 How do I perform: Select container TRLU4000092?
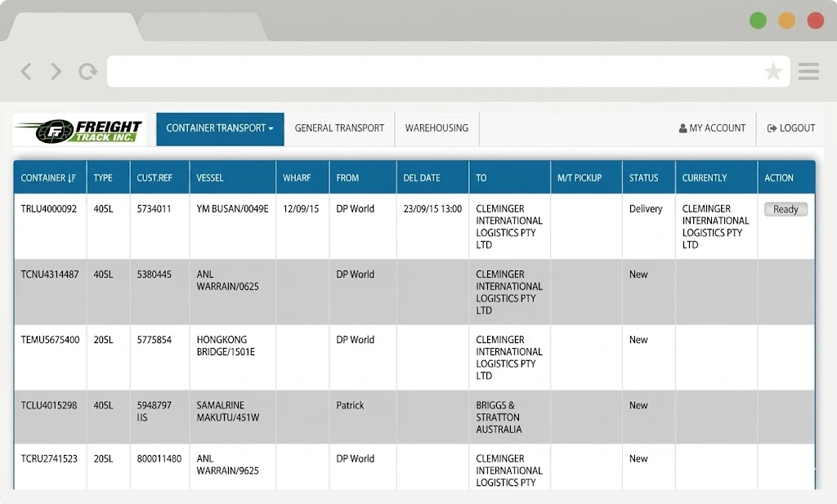click(x=48, y=209)
